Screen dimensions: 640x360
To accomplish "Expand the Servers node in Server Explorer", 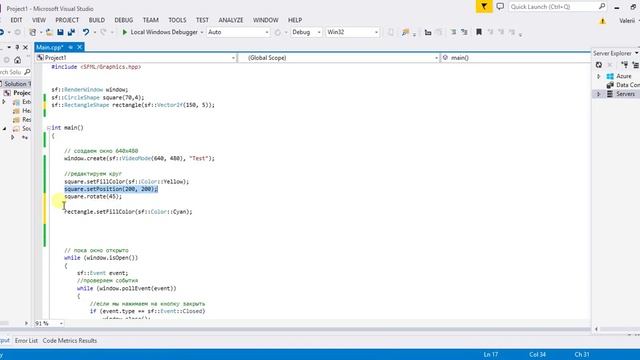I will (599, 94).
